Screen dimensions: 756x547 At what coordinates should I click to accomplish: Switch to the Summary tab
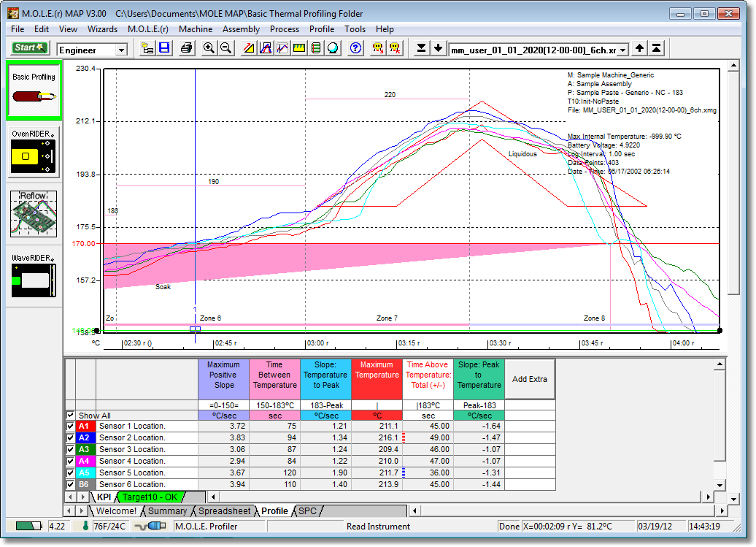pos(167,510)
